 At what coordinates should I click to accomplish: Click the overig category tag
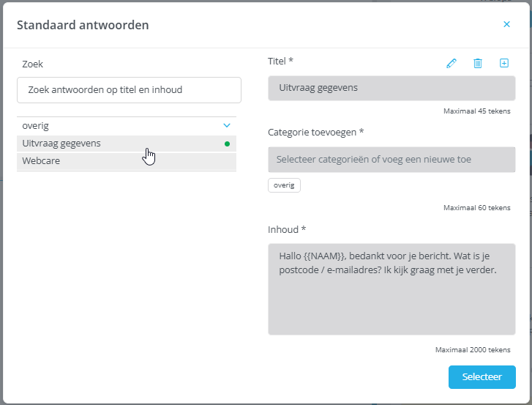click(x=284, y=185)
